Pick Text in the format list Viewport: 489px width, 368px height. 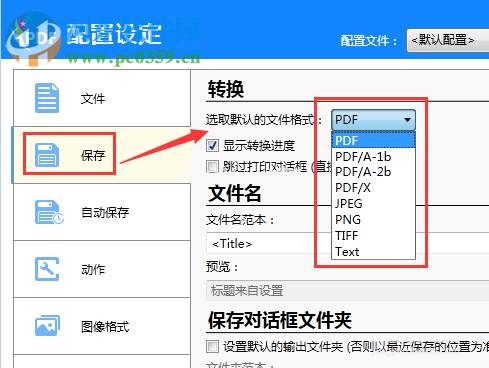coord(373,252)
